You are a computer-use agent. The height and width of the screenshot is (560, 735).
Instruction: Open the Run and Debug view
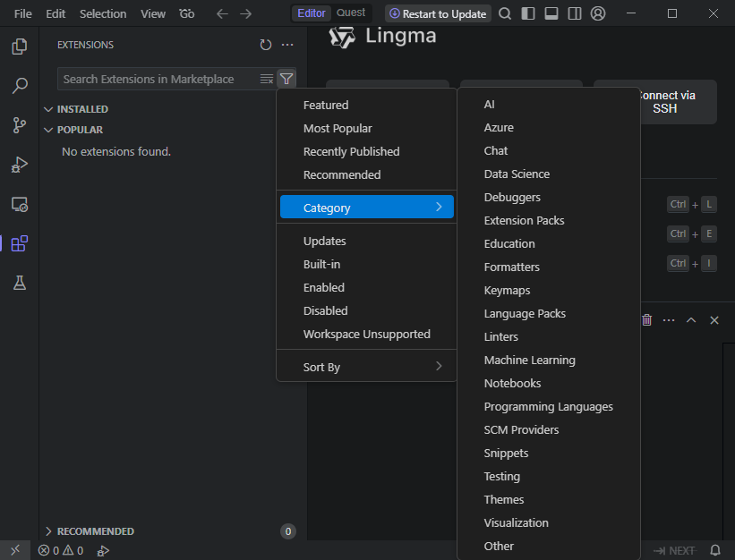point(19,165)
